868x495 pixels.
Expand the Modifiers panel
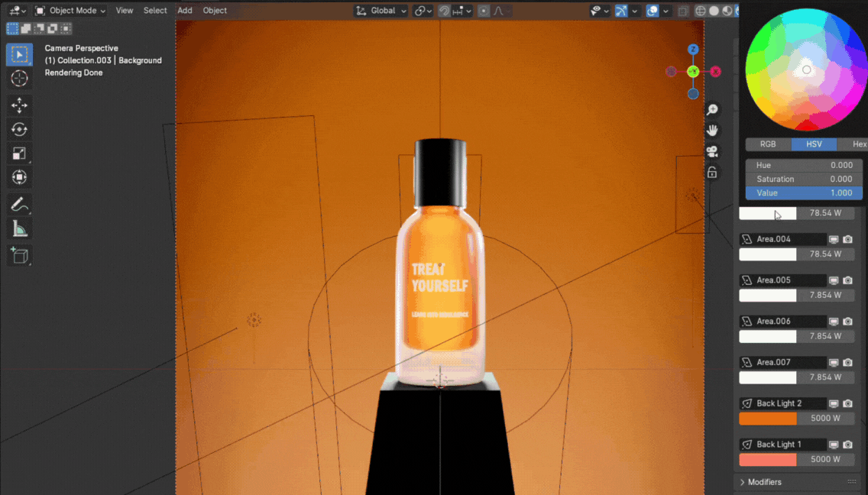click(764, 482)
